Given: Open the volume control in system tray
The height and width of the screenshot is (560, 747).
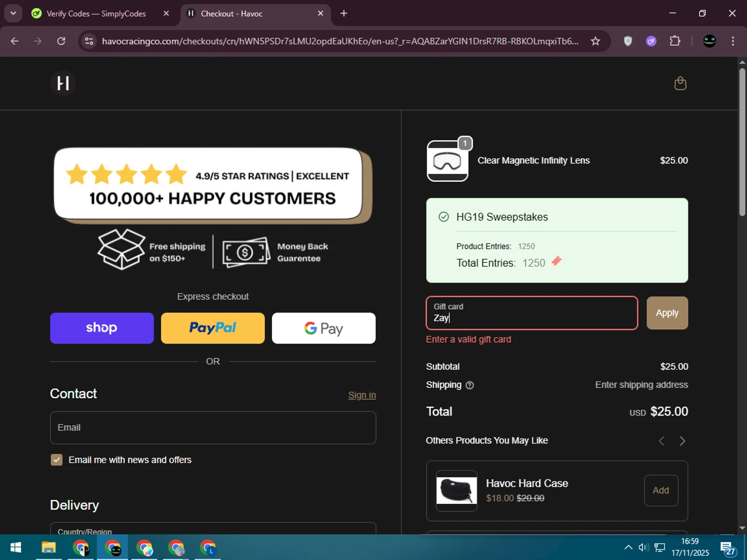Looking at the screenshot, I should click(643, 548).
